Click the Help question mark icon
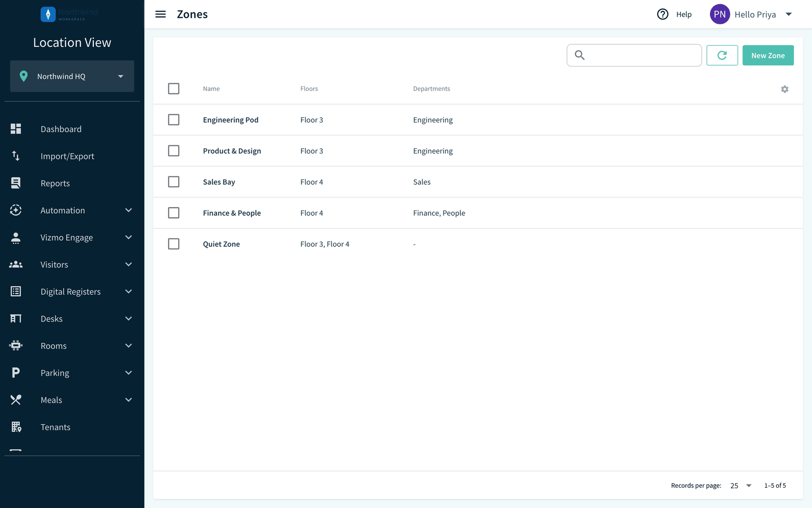This screenshot has height=508, width=812. [663, 14]
